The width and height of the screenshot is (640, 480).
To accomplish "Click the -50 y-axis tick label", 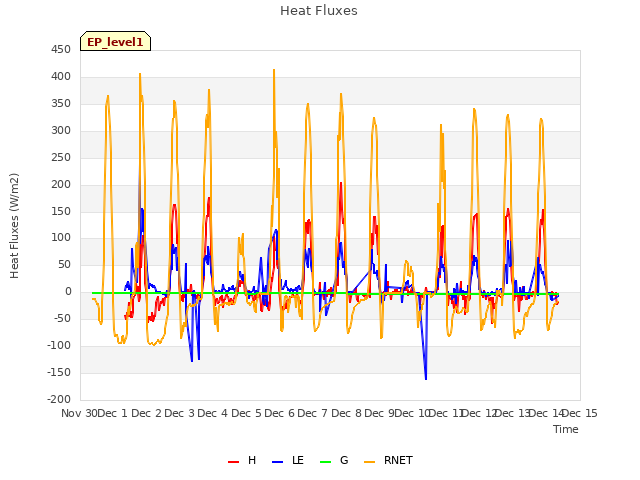I will click(x=62, y=318).
